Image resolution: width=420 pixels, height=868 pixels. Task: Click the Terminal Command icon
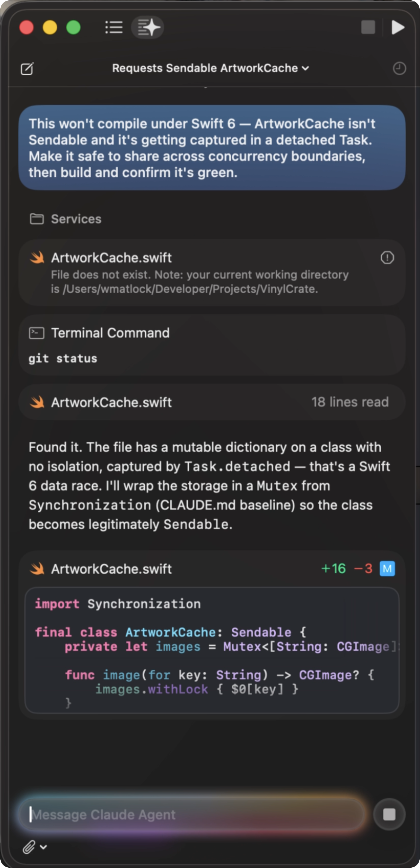37,333
